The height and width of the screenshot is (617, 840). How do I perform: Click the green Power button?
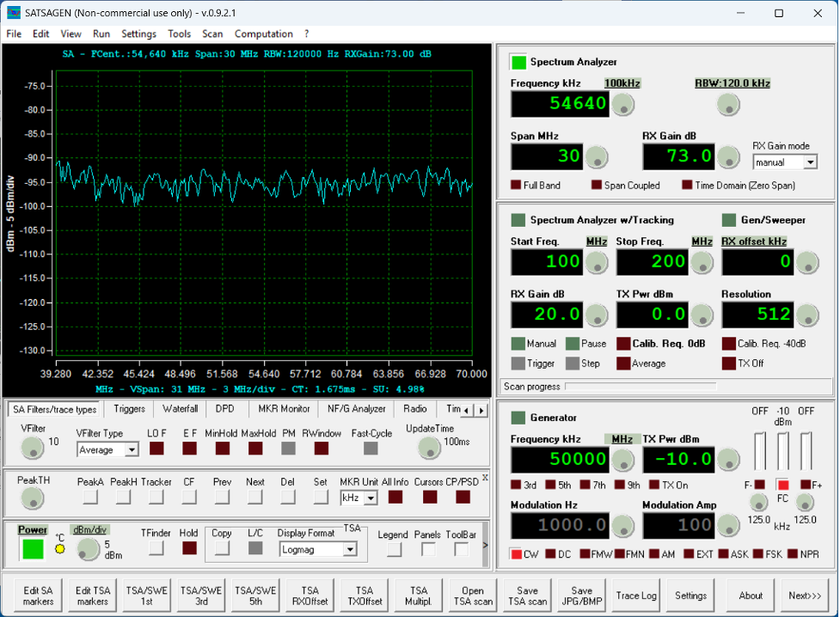click(34, 549)
